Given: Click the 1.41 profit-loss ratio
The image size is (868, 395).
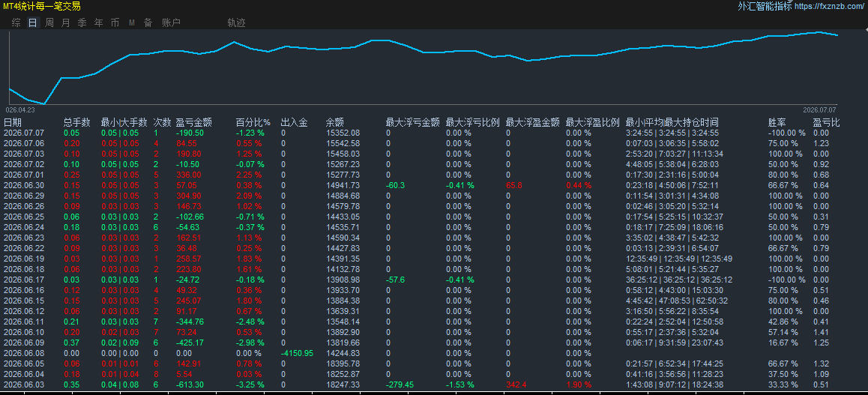Looking at the screenshot, I should pyautogui.click(x=822, y=332).
